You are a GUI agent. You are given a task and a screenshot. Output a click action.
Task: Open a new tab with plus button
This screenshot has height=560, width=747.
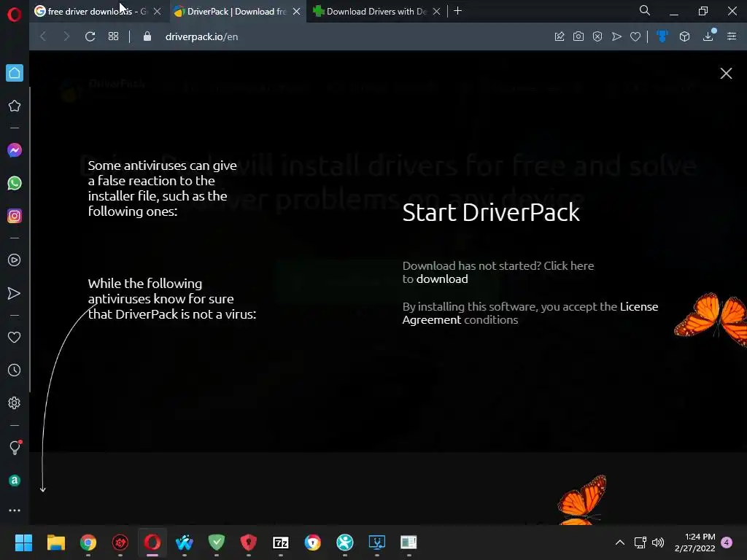tap(458, 11)
